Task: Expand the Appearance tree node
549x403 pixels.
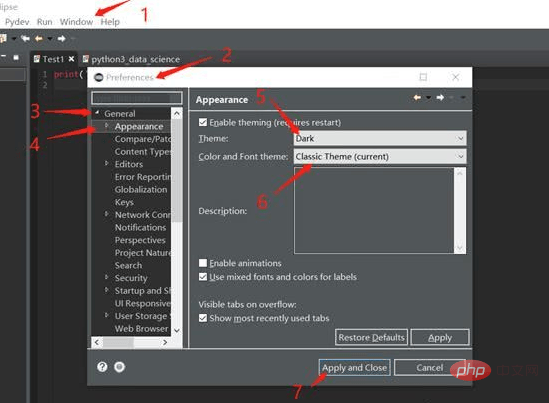Action: point(107,125)
